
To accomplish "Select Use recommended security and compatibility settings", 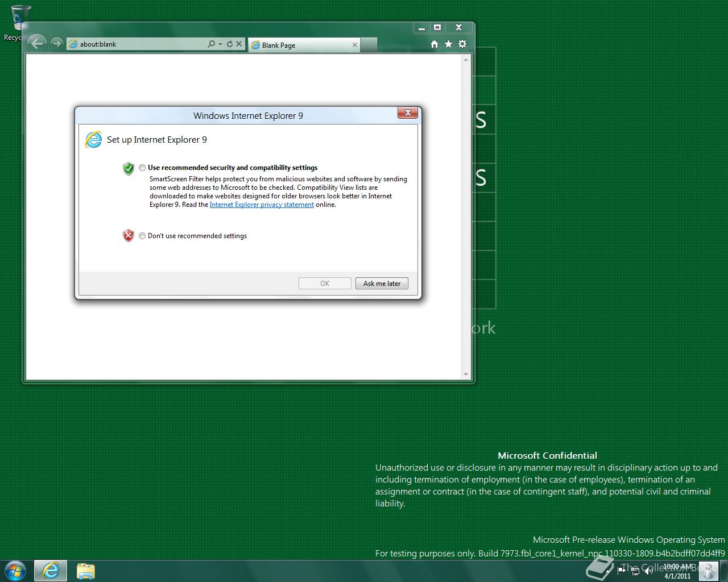I will (x=142, y=168).
